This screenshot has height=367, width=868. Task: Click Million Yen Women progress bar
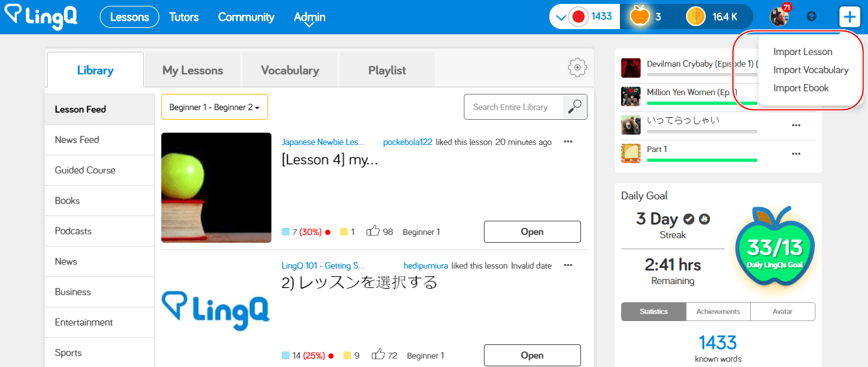(x=702, y=102)
